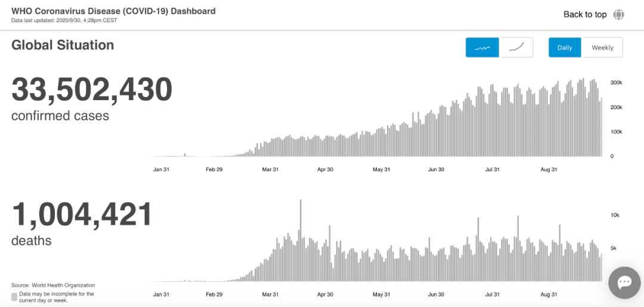Click the WHO Coronavirus Disease Dashboard title
The height and width of the screenshot is (307, 644).
[x=113, y=11]
